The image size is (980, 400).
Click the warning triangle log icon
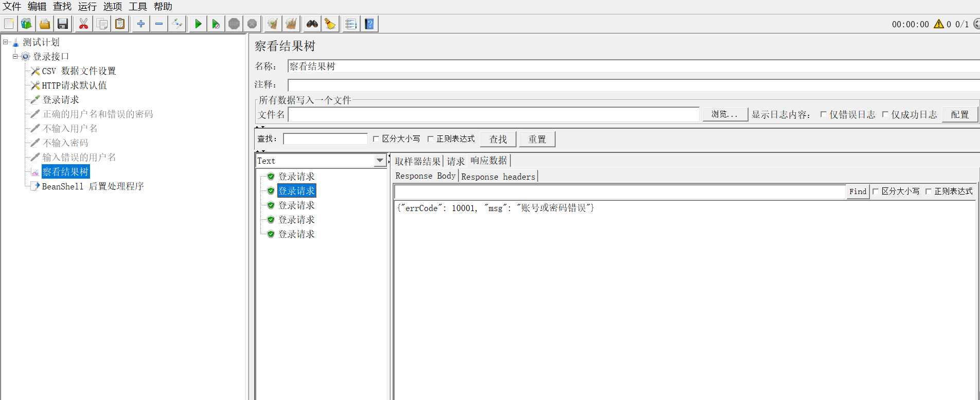pyautogui.click(x=939, y=24)
